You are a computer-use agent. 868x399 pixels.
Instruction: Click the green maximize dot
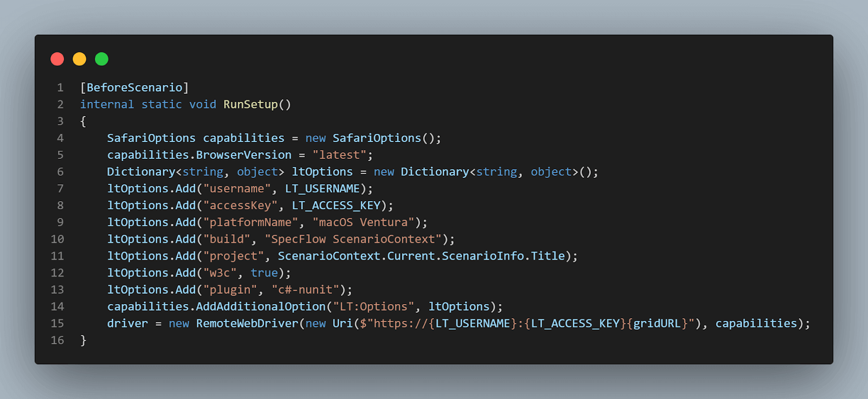pos(101,59)
